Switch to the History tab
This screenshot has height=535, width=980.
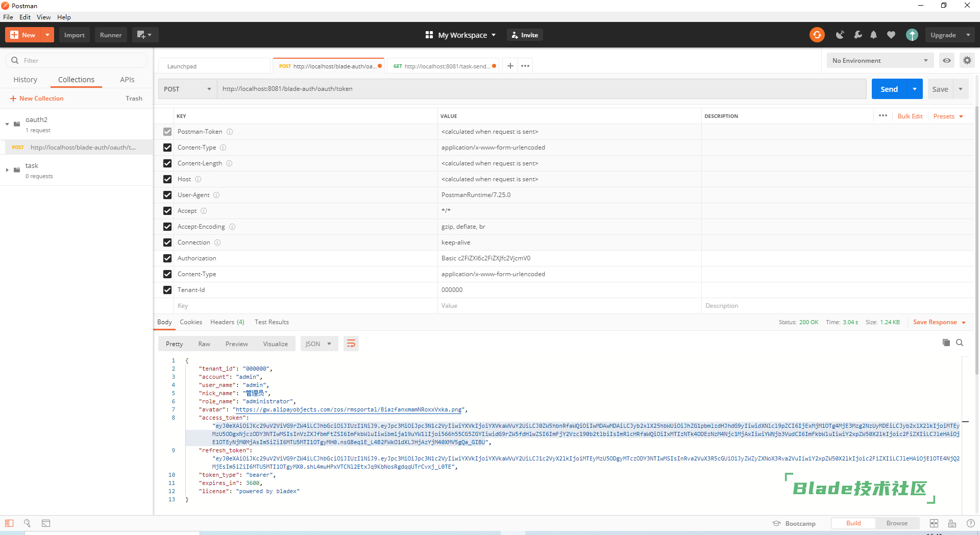click(x=25, y=80)
